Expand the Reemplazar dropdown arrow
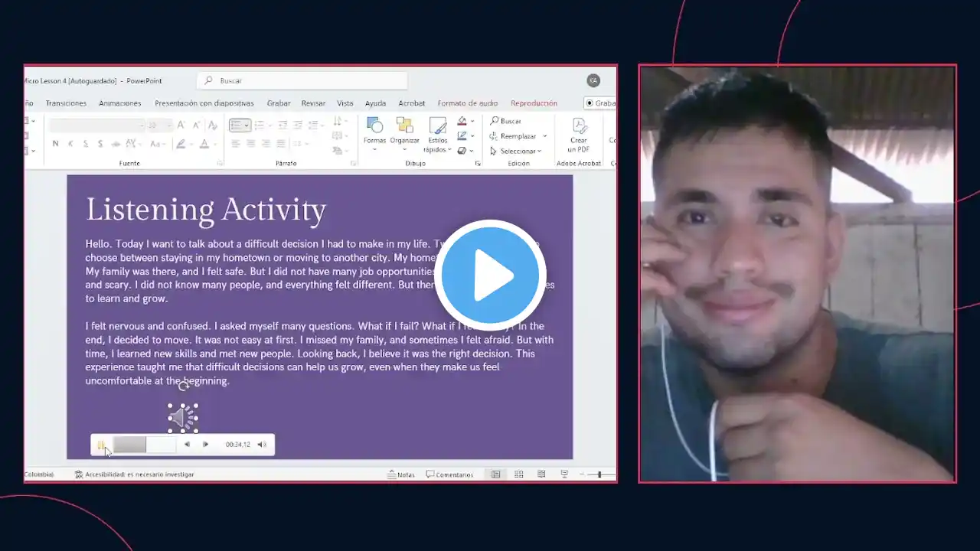 tap(545, 136)
